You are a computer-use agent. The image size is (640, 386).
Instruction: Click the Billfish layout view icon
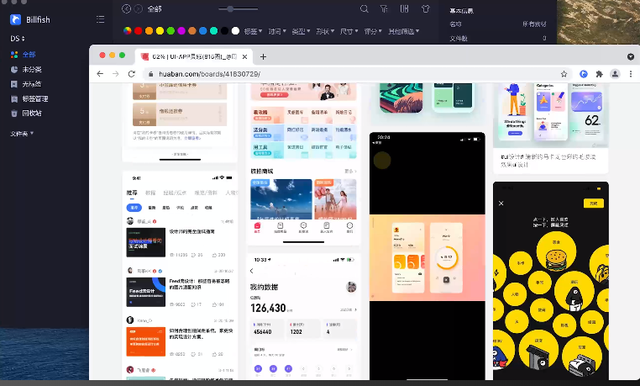pyautogui.click(x=404, y=9)
